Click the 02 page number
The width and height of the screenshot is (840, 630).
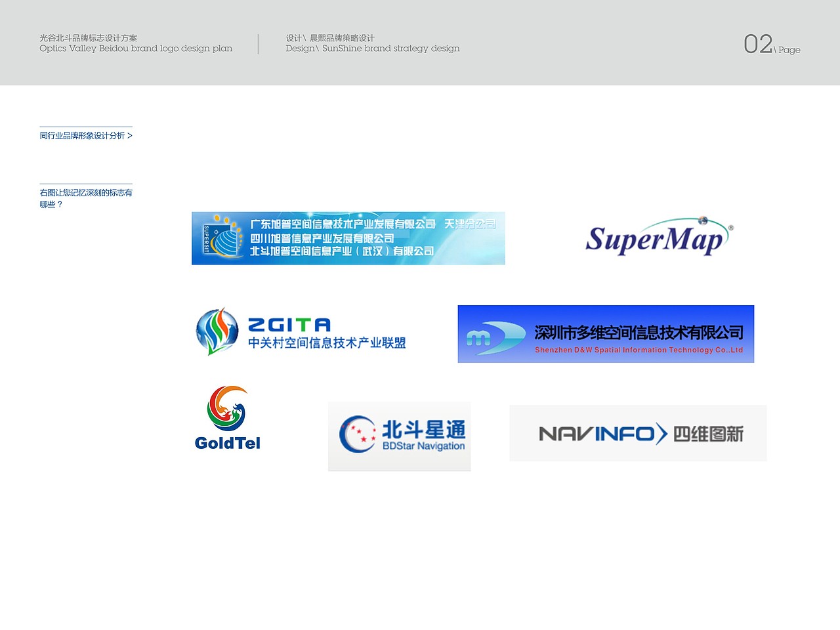(x=758, y=45)
